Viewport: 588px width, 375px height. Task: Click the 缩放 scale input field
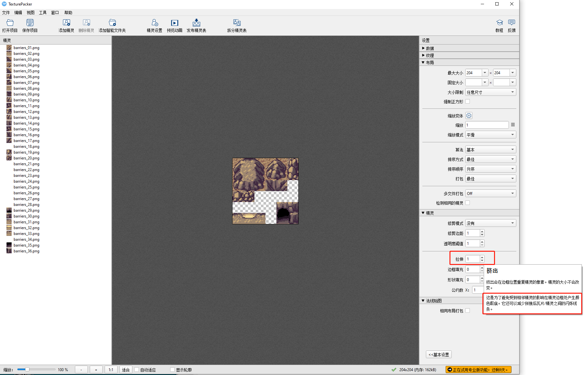tap(487, 125)
